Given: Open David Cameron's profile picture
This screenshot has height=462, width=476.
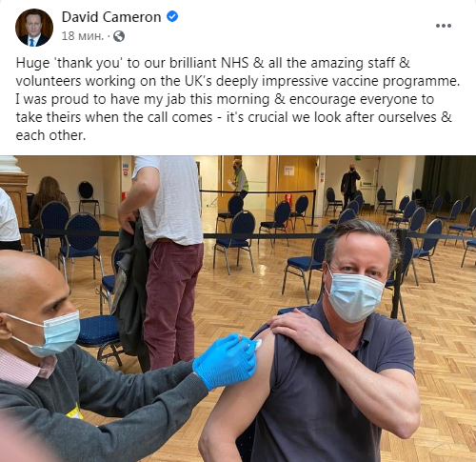Looking at the screenshot, I should (x=34, y=28).
